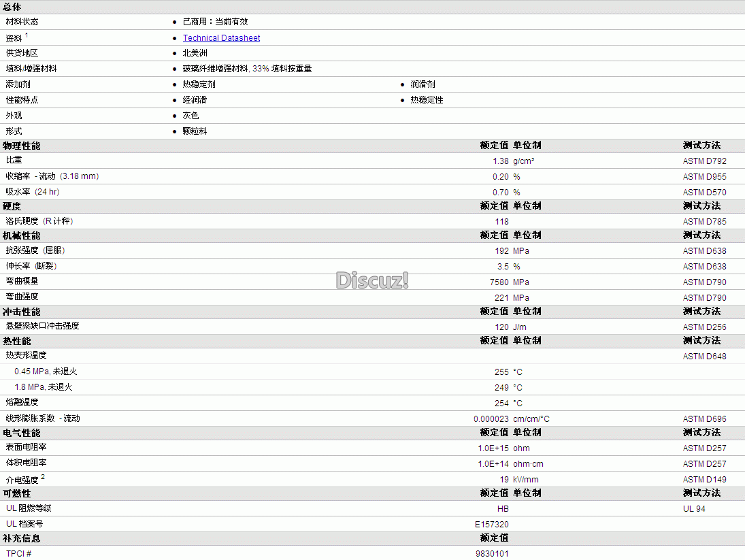The height and width of the screenshot is (560, 745).
Task: Click the 伸长率 (断裂) row label
Action: click(31, 267)
